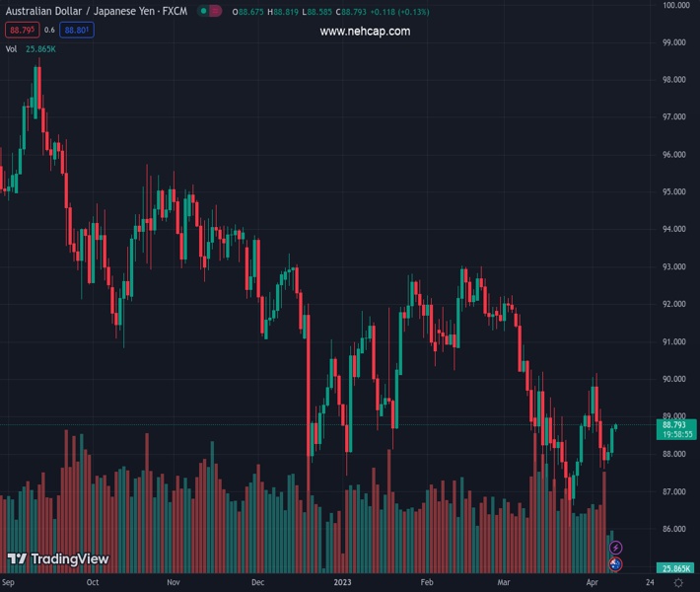Toggle the market status indicator pill
Screen dimensions: 700x592
click(209, 12)
